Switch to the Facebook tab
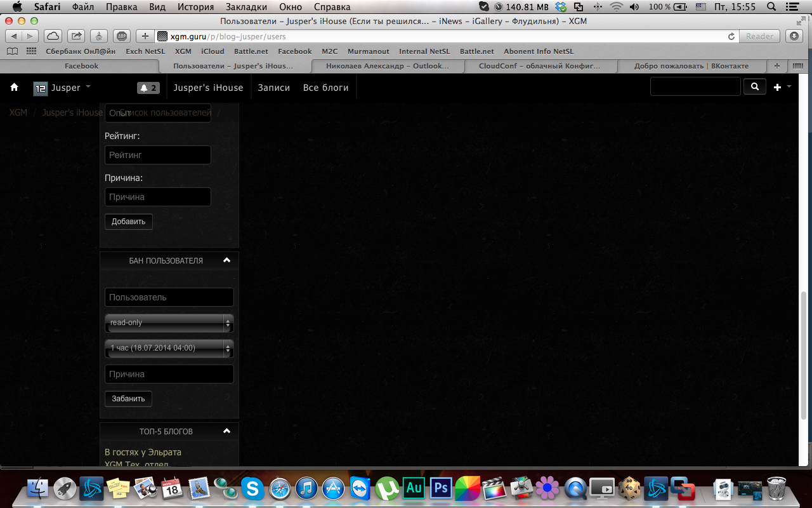This screenshot has width=812, height=508. (x=82, y=65)
